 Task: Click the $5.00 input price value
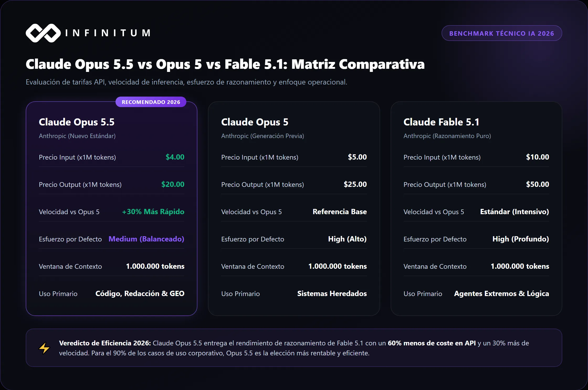point(357,157)
